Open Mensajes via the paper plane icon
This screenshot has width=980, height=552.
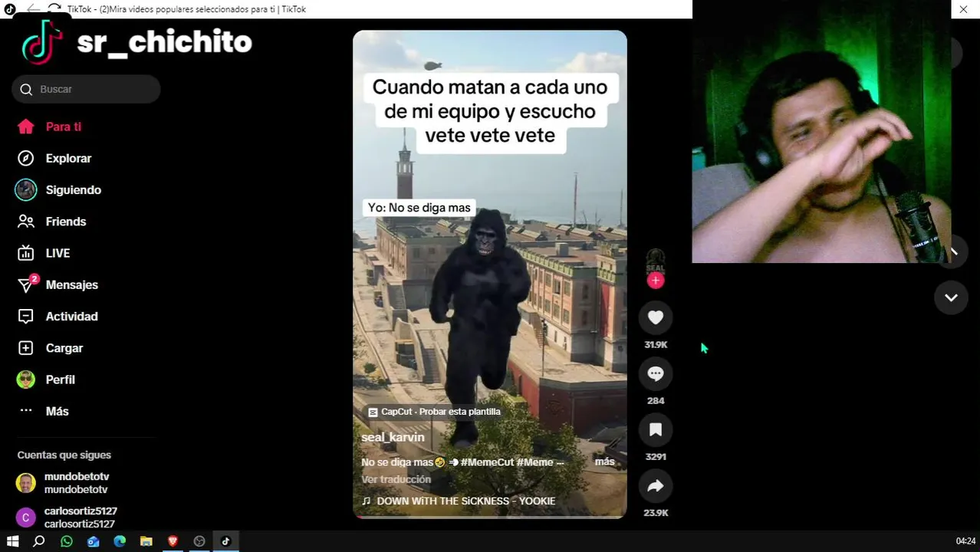tap(26, 284)
